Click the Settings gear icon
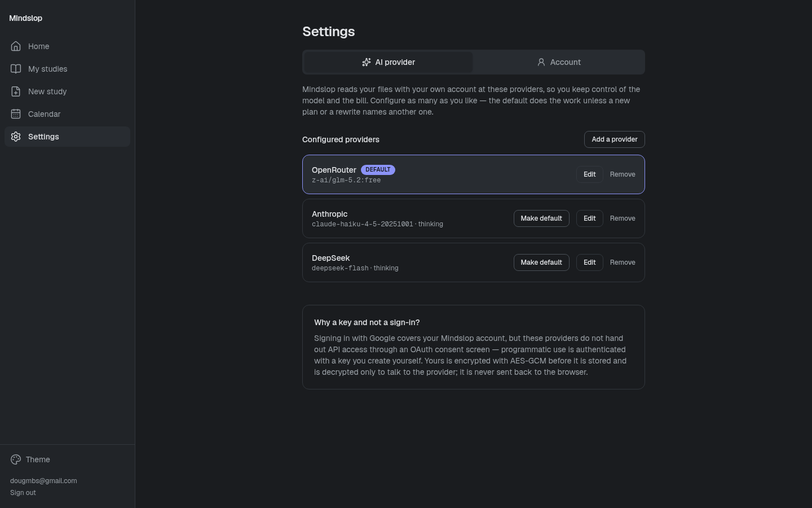This screenshot has width=812, height=508. coord(16,137)
